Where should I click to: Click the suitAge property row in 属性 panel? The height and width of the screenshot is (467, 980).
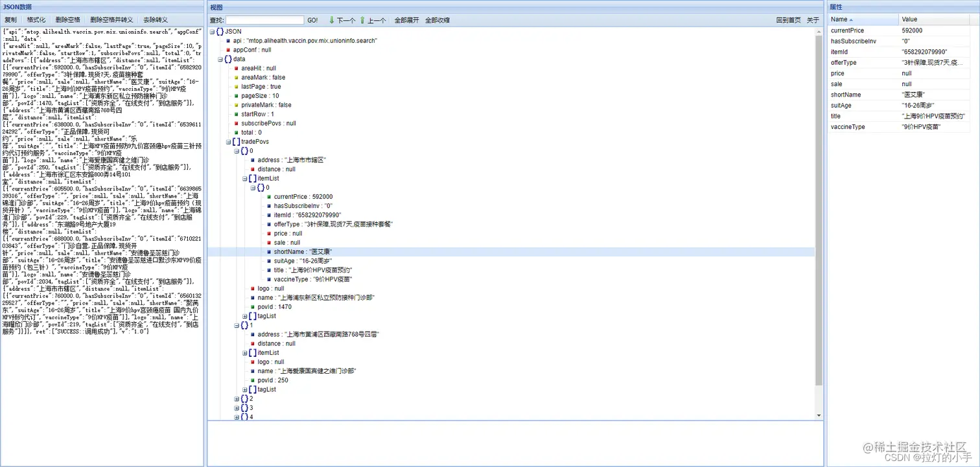[x=899, y=106]
